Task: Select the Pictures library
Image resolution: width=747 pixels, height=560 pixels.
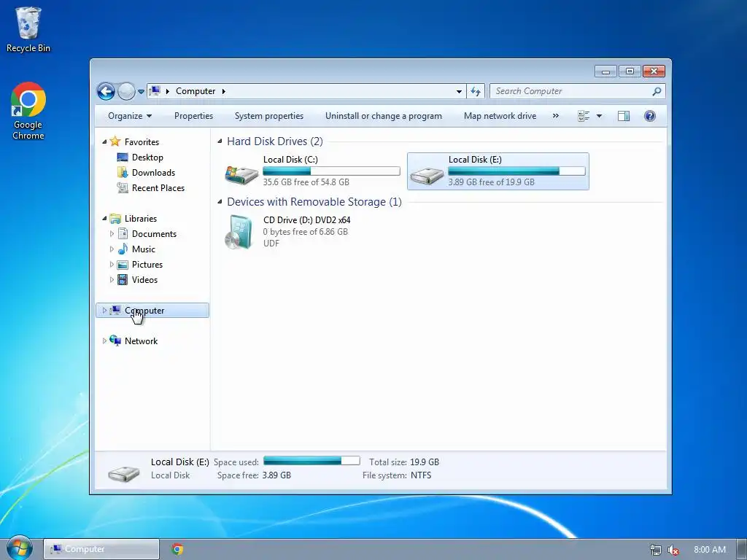Action: point(147,264)
